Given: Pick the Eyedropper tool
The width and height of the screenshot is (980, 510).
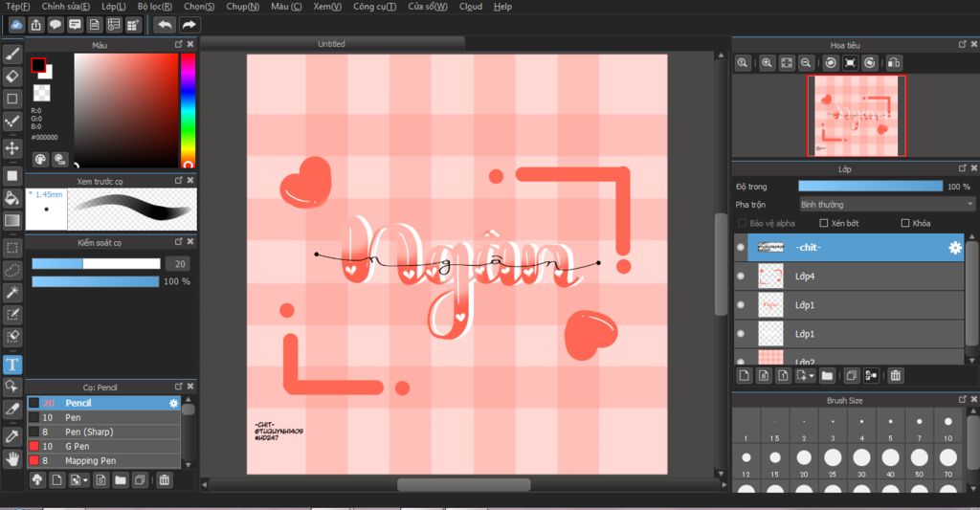Looking at the screenshot, I should pyautogui.click(x=11, y=436).
